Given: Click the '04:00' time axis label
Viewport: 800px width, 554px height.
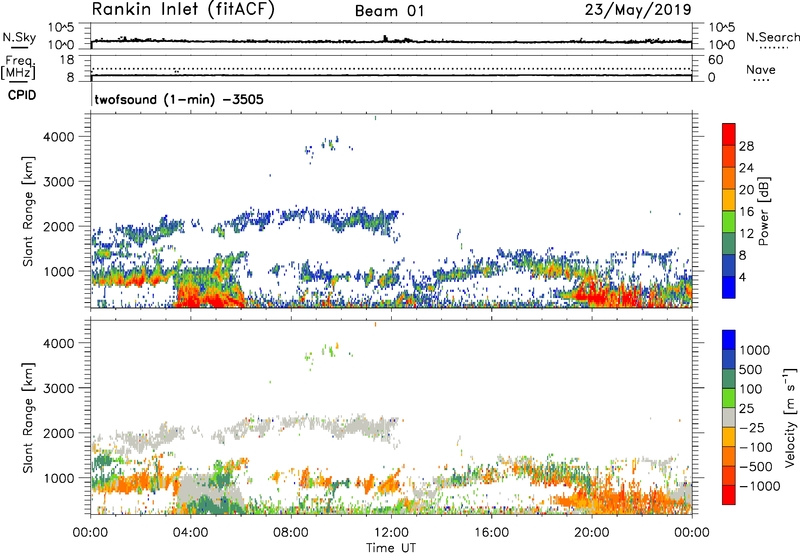Looking at the screenshot, I should [x=190, y=532].
